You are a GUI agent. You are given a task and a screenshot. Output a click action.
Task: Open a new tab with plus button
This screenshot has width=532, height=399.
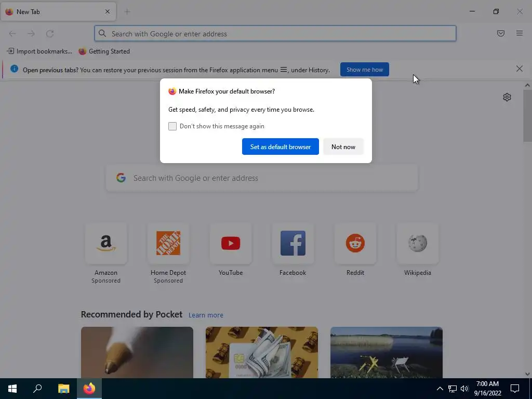127,12
